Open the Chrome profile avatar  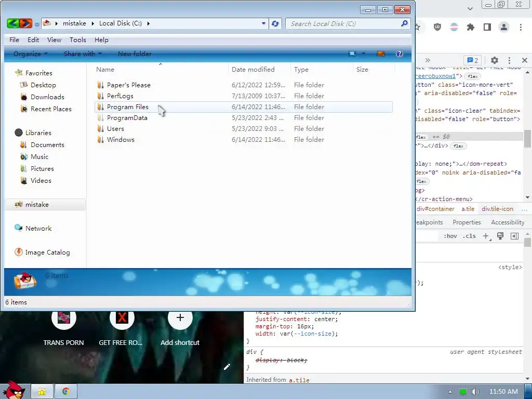[504, 27]
